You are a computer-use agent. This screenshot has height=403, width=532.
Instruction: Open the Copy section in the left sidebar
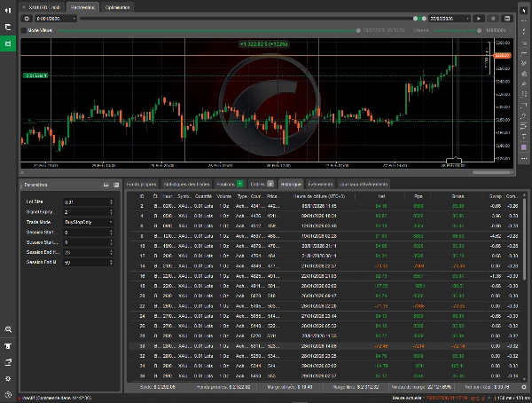pyautogui.click(x=8, y=27)
